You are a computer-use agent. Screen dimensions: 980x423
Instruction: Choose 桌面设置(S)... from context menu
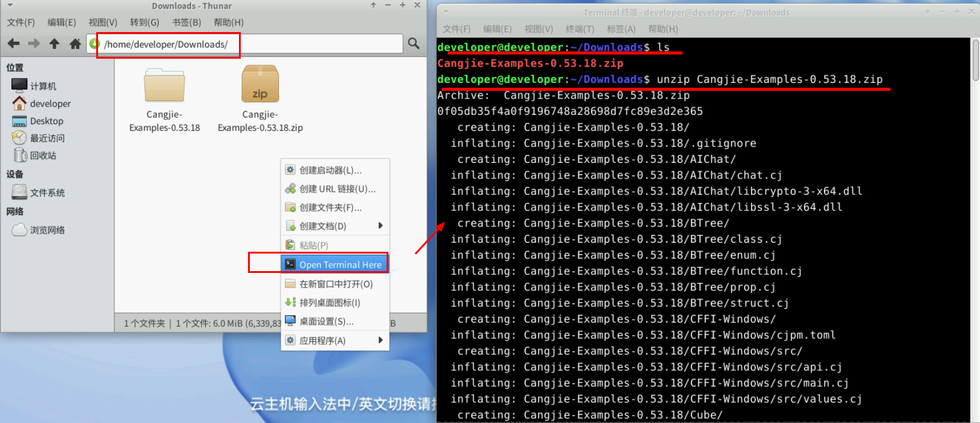[x=335, y=321]
